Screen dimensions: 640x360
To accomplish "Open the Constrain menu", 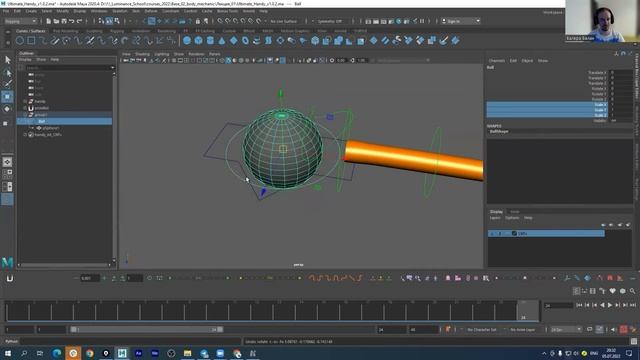I will [x=170, y=11].
